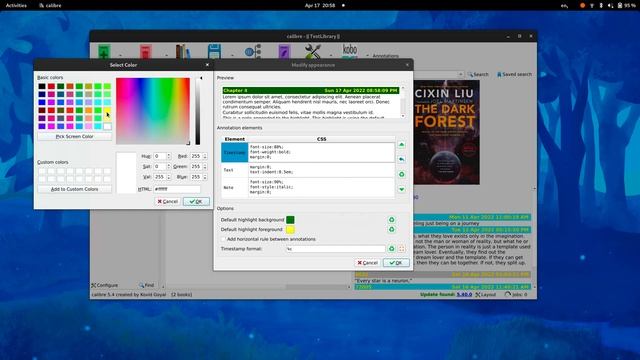This screenshot has width=640, height=360.
Task: Click Default highlight foreground yellow swatch
Action: click(290, 229)
